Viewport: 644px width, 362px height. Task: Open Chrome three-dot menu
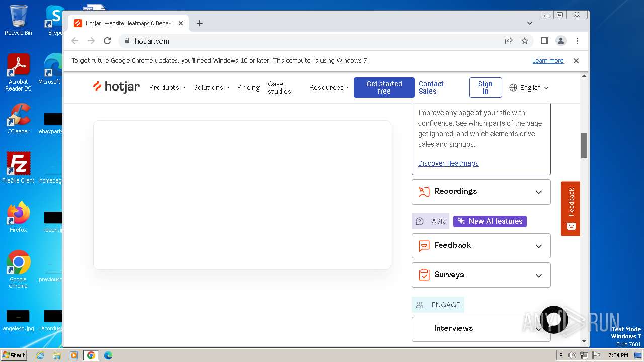pos(577,41)
